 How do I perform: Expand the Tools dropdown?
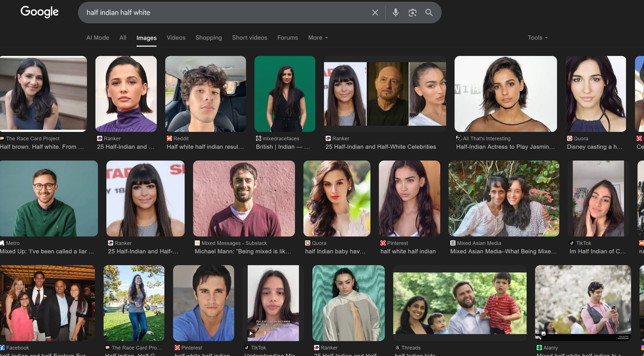click(x=537, y=38)
